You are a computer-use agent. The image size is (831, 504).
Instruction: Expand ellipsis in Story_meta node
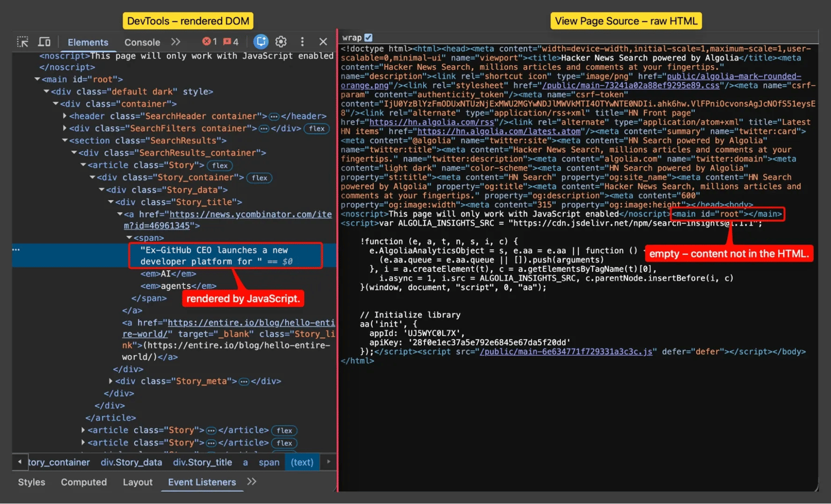(244, 382)
